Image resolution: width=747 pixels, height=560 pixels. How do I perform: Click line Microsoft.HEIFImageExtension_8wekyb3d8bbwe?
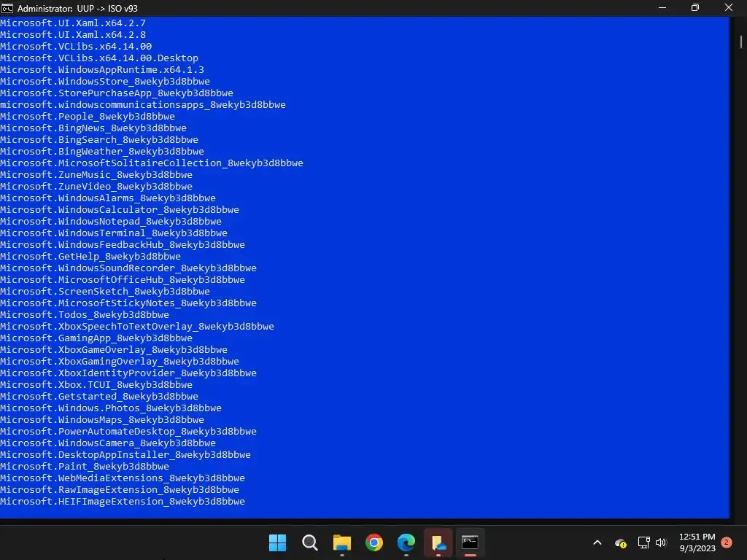[x=123, y=502]
